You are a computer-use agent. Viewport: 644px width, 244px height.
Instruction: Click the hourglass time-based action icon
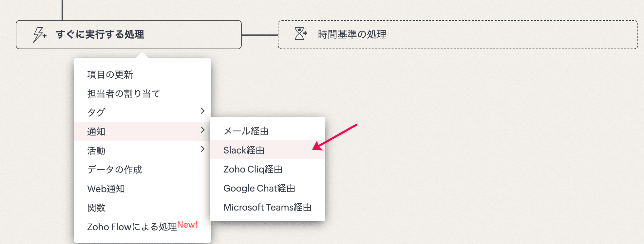tap(301, 34)
